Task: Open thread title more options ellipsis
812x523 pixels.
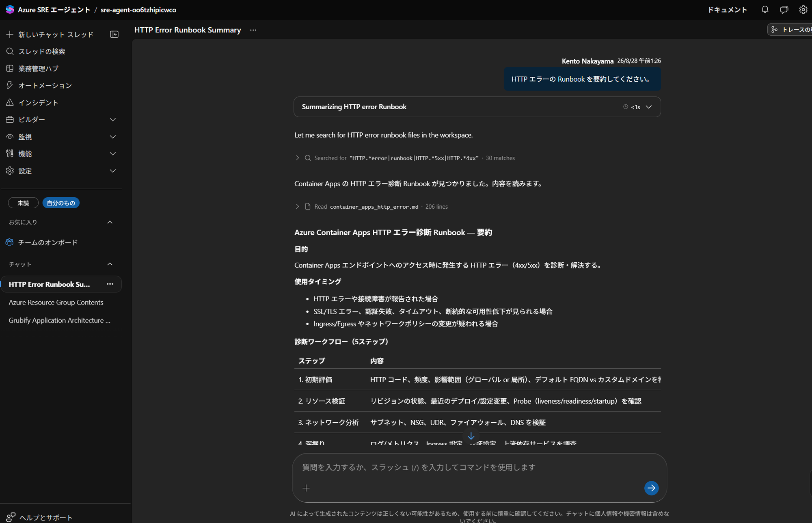Action: (253, 30)
